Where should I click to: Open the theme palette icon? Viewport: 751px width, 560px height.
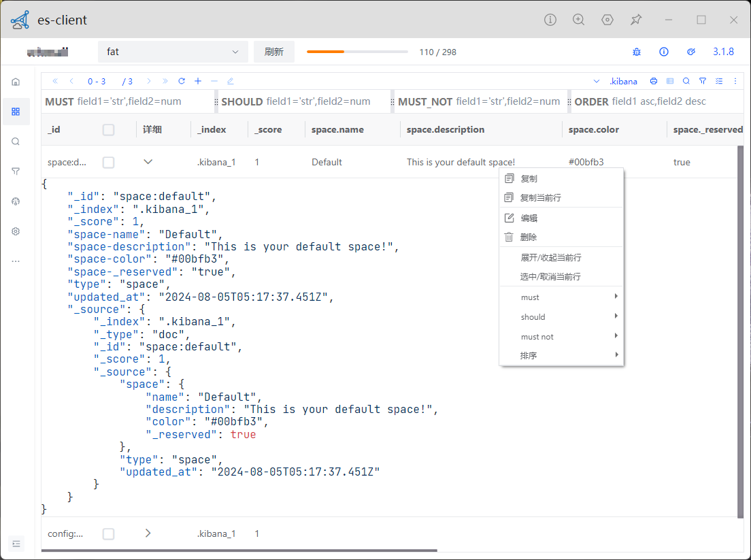(691, 52)
